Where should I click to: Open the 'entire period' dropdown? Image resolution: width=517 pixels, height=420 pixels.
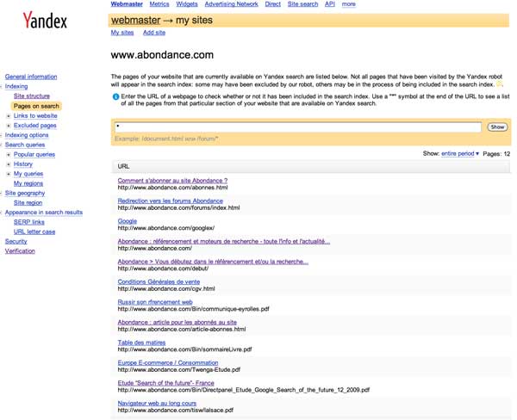pos(460,153)
